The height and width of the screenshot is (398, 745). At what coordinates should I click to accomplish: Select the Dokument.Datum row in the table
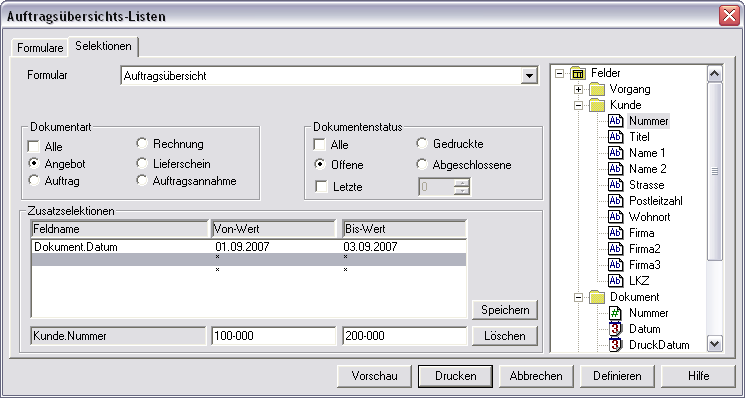249,247
